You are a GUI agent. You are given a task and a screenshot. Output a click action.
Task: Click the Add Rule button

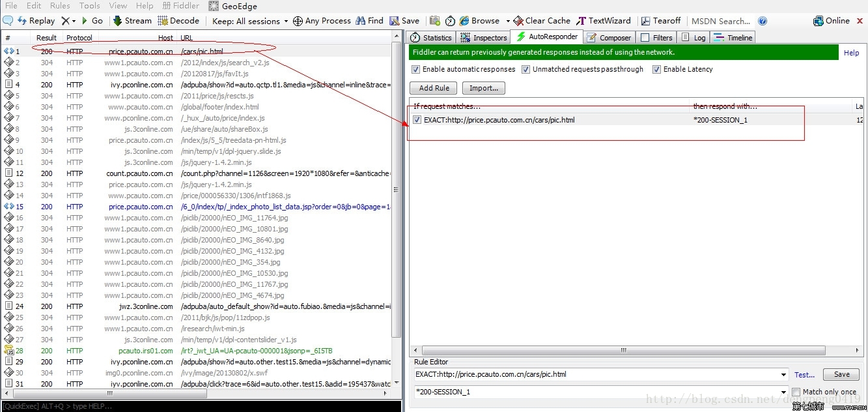point(434,88)
